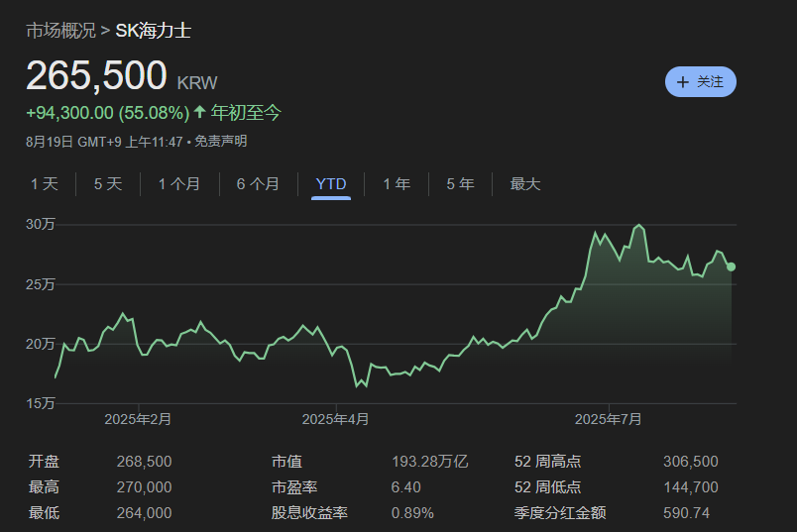Open the 市场概况 breadcrumb link

[61, 31]
